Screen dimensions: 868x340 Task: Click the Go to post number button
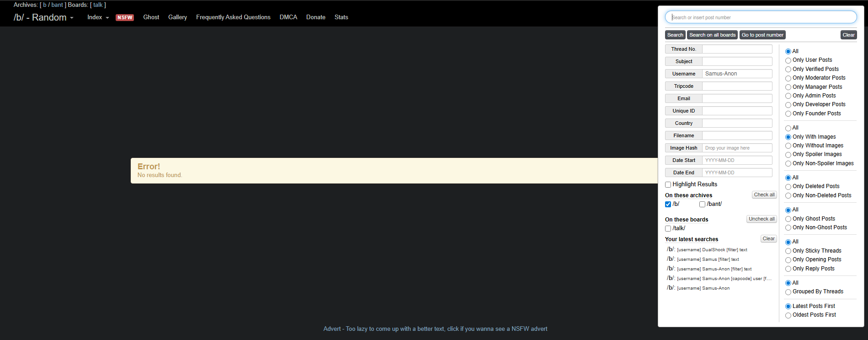(x=762, y=35)
